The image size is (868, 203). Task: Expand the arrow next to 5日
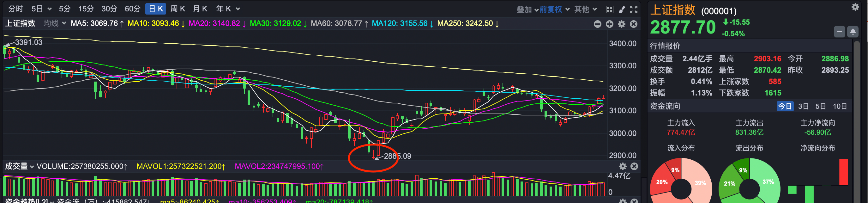(50, 9)
